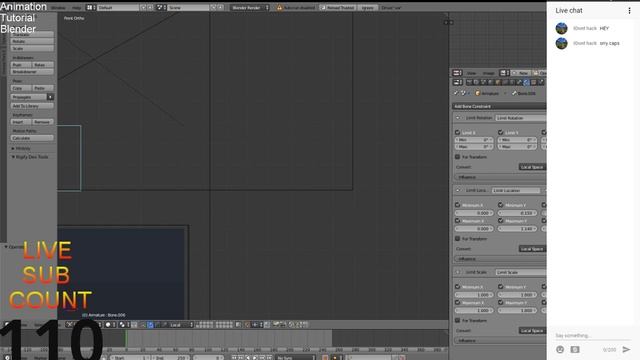The height and width of the screenshot is (360, 640).
Task: Open View menu in image editor header
Action: point(471,73)
